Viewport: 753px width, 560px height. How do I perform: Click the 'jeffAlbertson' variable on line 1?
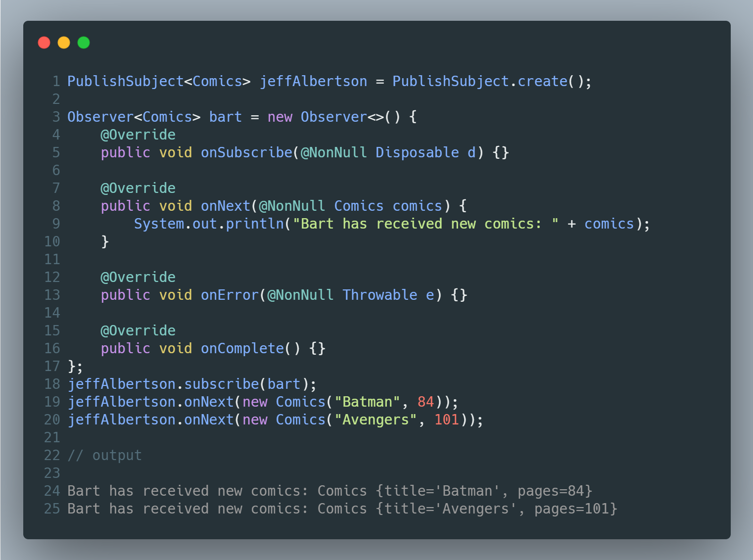[313, 81]
